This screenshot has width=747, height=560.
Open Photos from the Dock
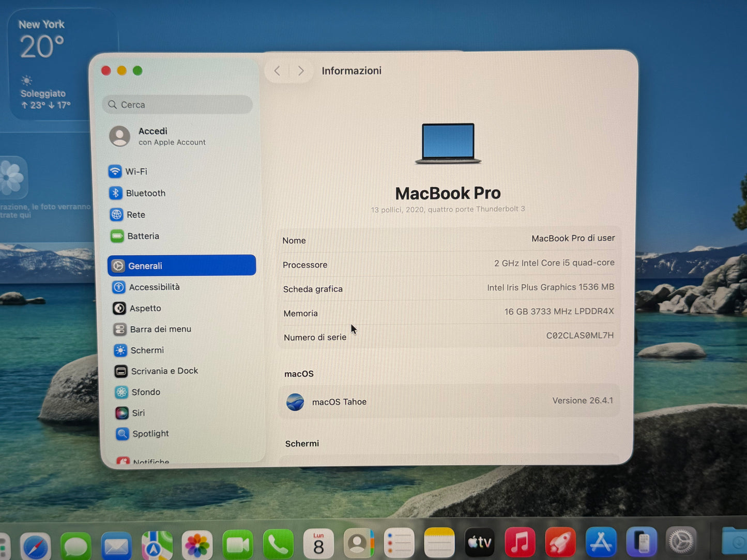pos(197,545)
